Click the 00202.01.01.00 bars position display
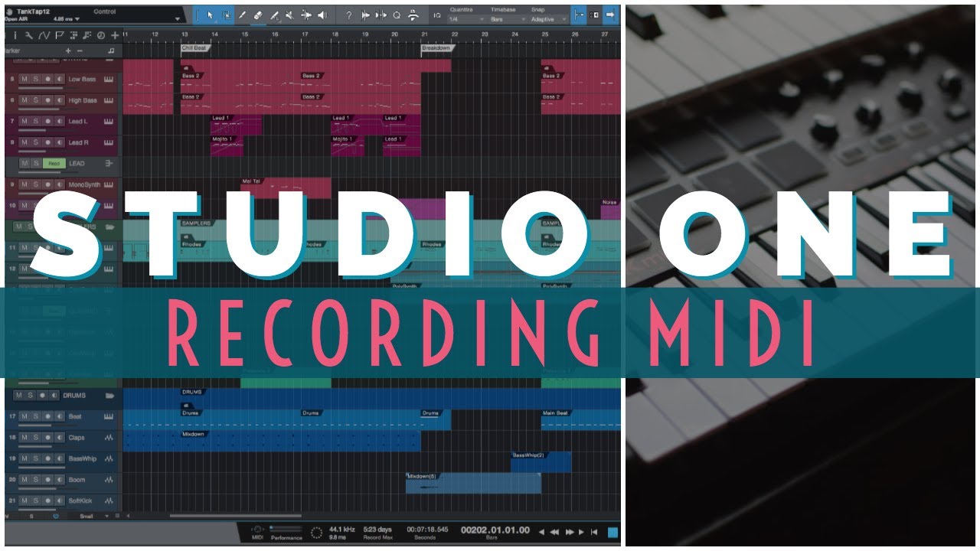This screenshot has width=980, height=551. (x=497, y=529)
